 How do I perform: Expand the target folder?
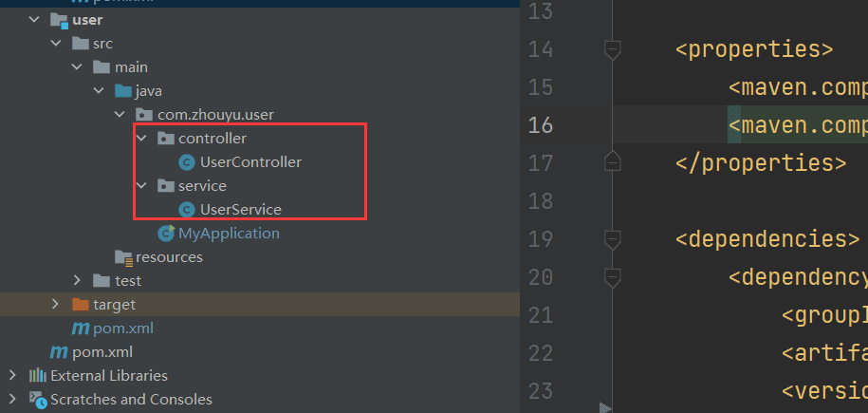(x=55, y=304)
